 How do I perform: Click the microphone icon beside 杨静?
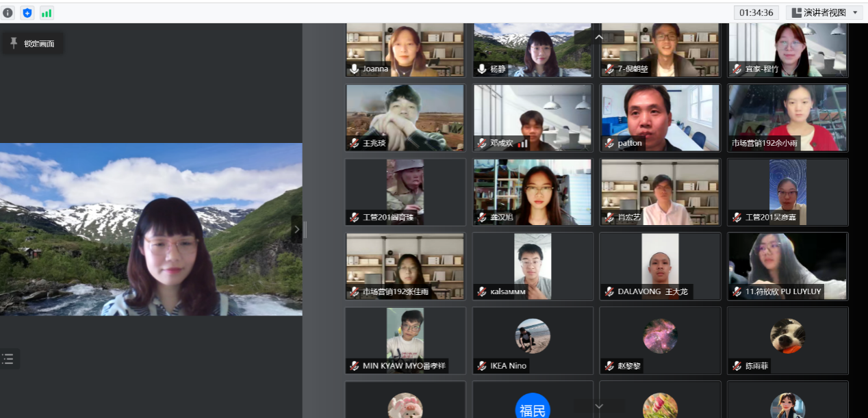(482, 69)
